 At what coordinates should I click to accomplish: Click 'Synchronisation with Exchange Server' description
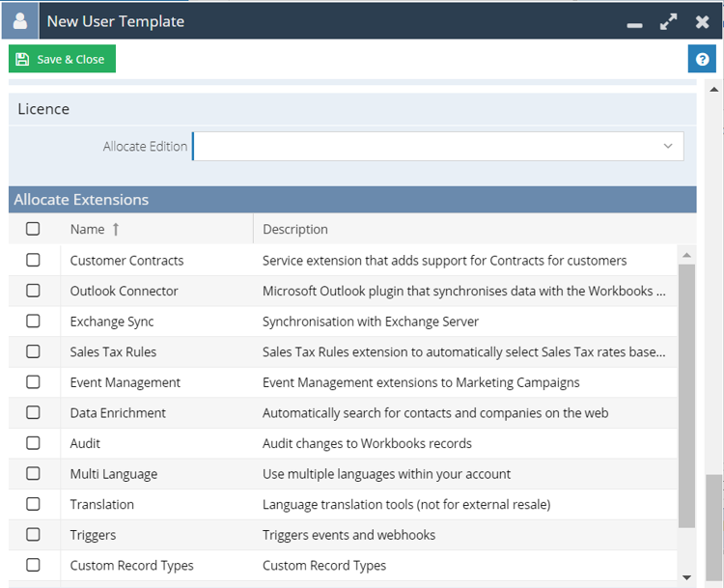click(x=371, y=322)
